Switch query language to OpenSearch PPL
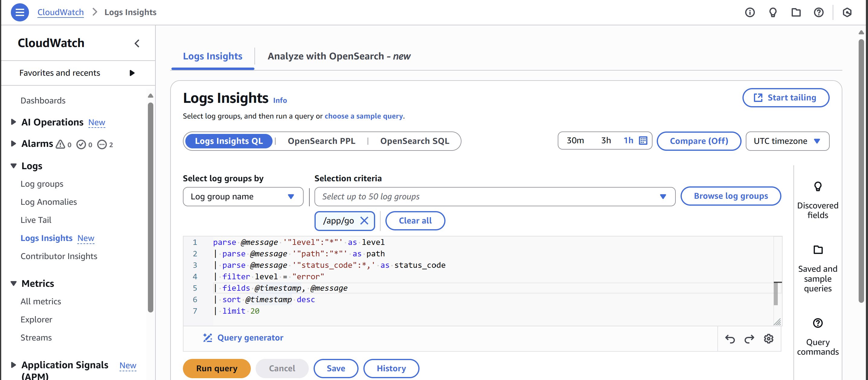 coord(321,141)
